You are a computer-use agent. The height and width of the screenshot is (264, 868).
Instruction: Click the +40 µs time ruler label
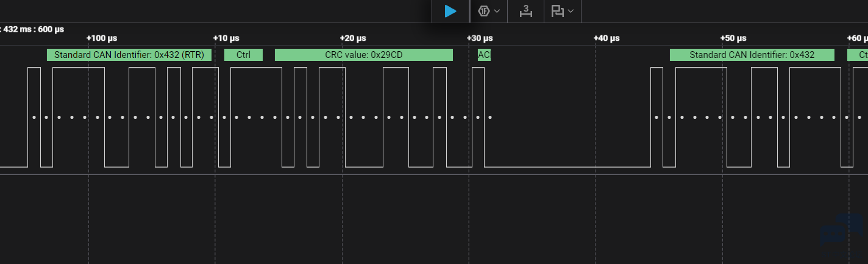coord(607,38)
